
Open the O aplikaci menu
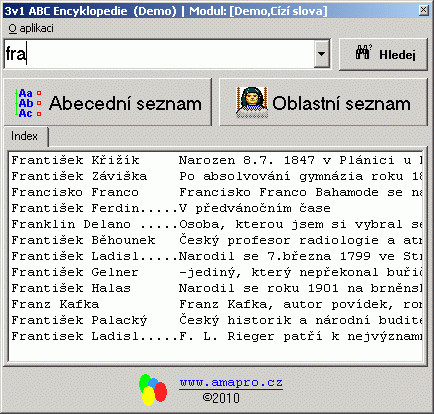pyautogui.click(x=31, y=28)
